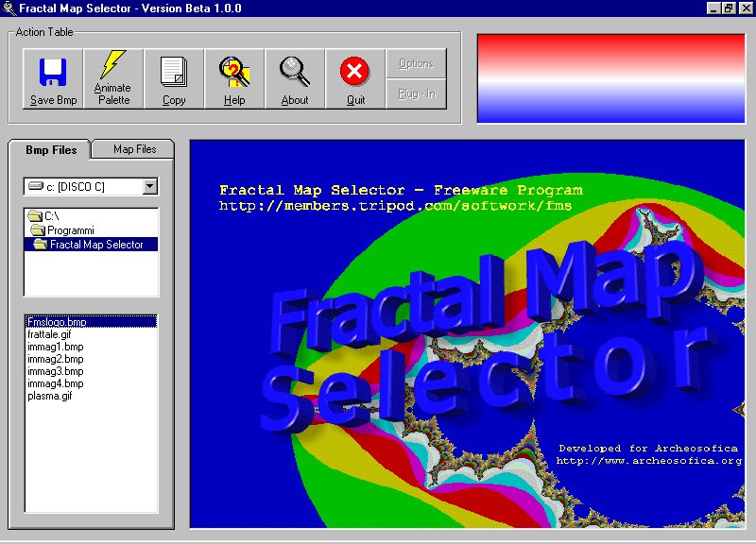Close the Fractal Map Selector window
Viewport: 756px width, 544px height.
(746, 8)
